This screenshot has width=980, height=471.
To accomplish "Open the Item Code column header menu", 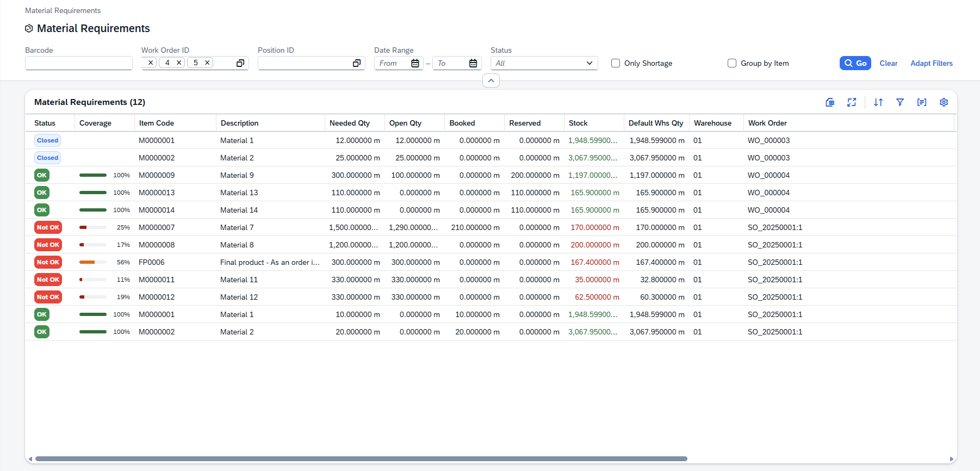I will 175,123.
